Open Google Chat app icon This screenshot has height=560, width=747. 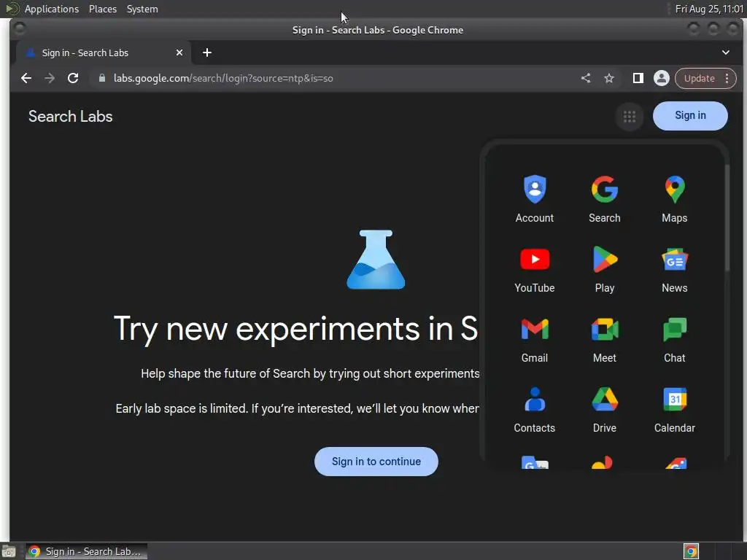675,339
